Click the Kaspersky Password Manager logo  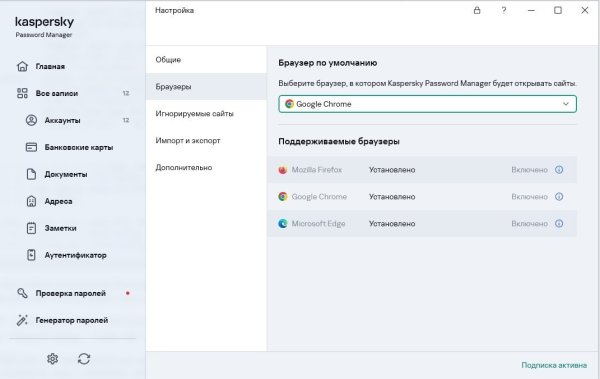(44, 27)
